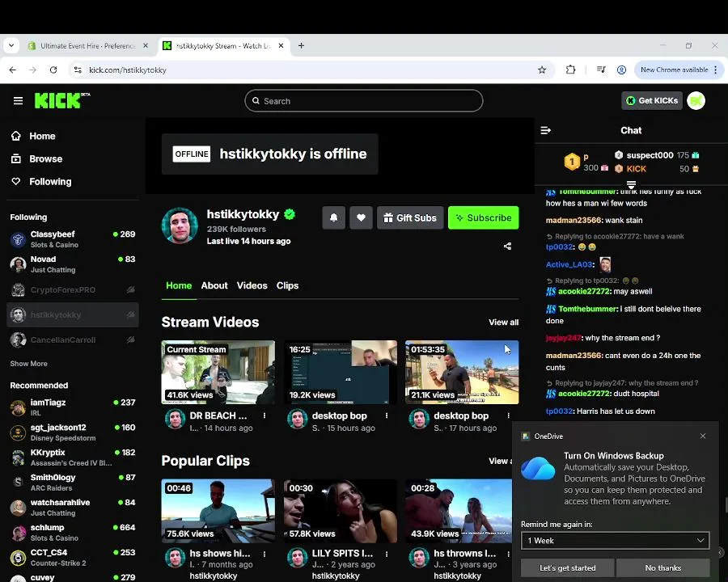Open CancelianCarroll offline channel
The image size is (728, 582).
pos(73,339)
